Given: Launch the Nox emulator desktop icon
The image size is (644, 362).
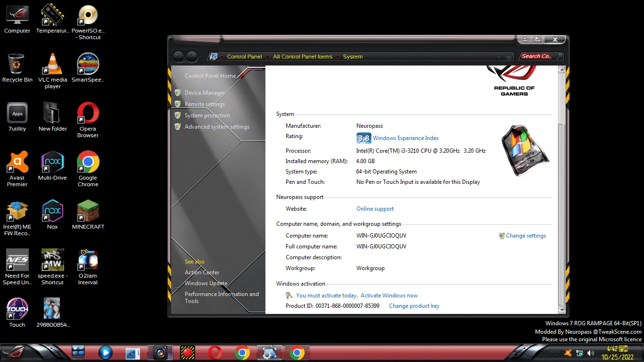Looking at the screenshot, I should pyautogui.click(x=52, y=215).
